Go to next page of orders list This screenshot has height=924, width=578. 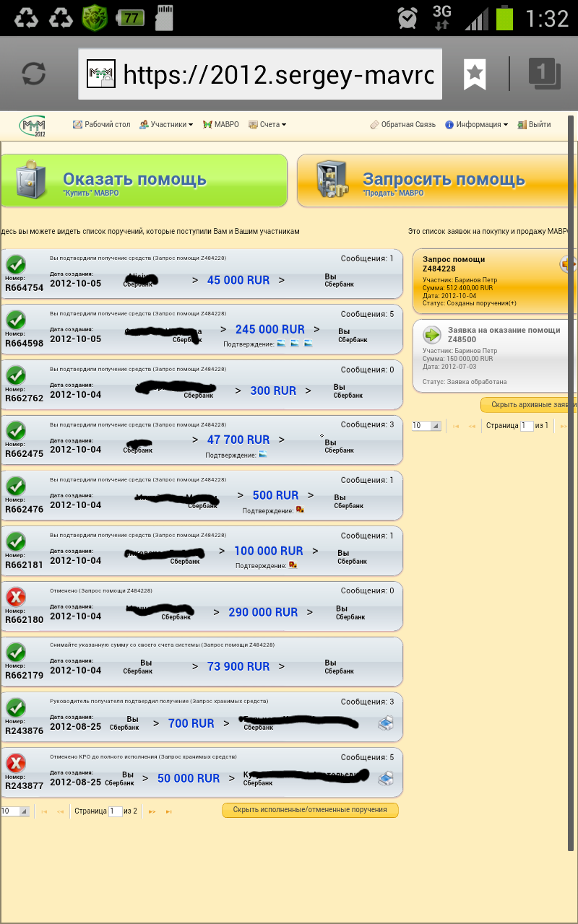coord(152,811)
